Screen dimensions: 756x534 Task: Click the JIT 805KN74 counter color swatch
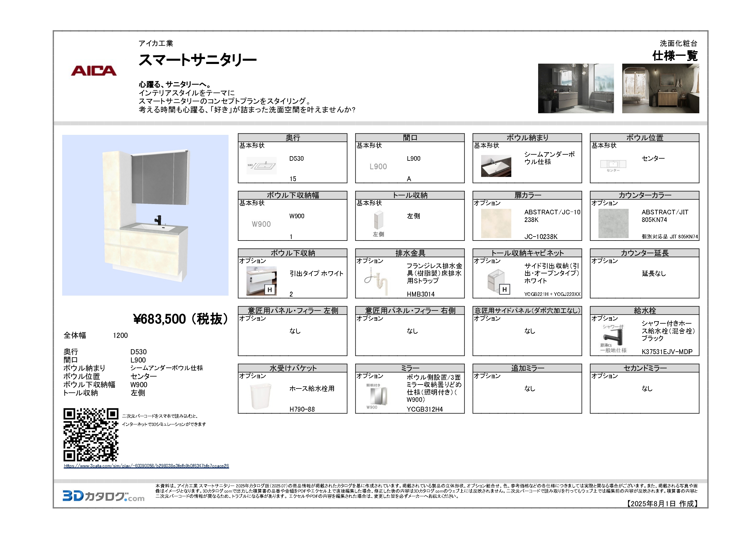[x=613, y=223]
